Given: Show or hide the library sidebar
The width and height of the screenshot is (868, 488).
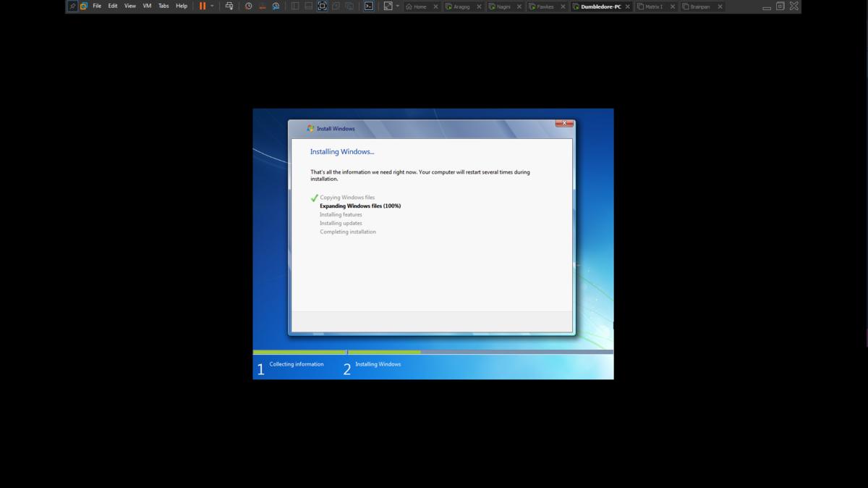Looking at the screenshot, I should [x=295, y=6].
